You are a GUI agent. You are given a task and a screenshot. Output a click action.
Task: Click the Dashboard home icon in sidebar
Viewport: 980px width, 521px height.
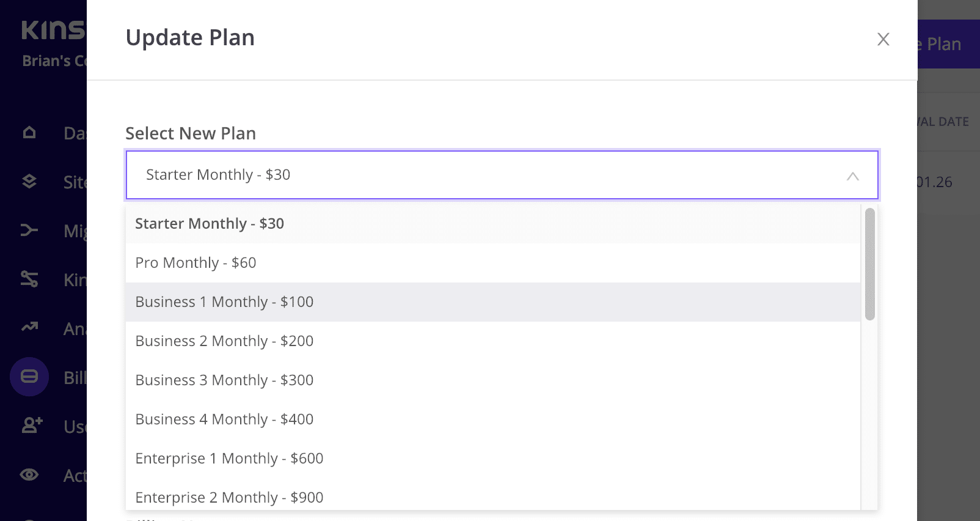pyautogui.click(x=29, y=132)
